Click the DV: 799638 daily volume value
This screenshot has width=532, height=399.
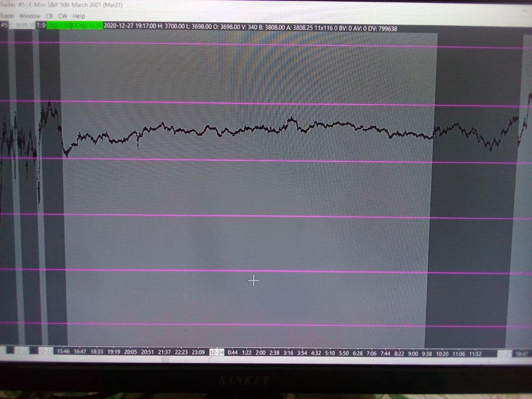(x=382, y=29)
